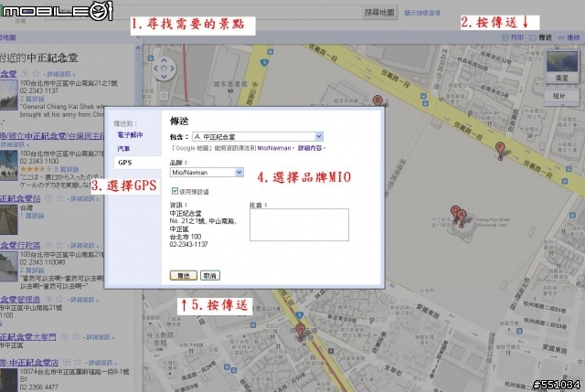
Task: Open dropdown icon beside 念堂行政區 result
Action: pos(48,245)
